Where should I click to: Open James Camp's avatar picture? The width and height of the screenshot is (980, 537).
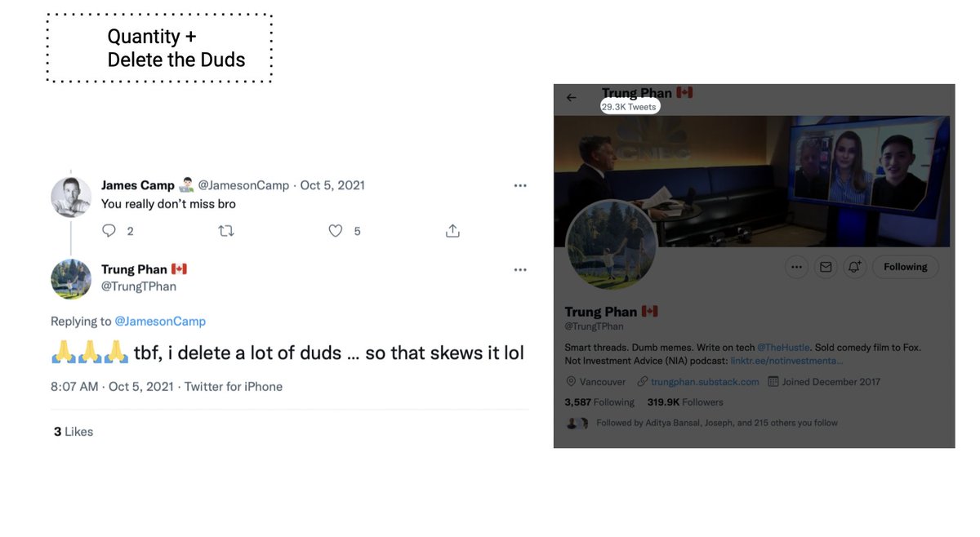tap(71, 197)
